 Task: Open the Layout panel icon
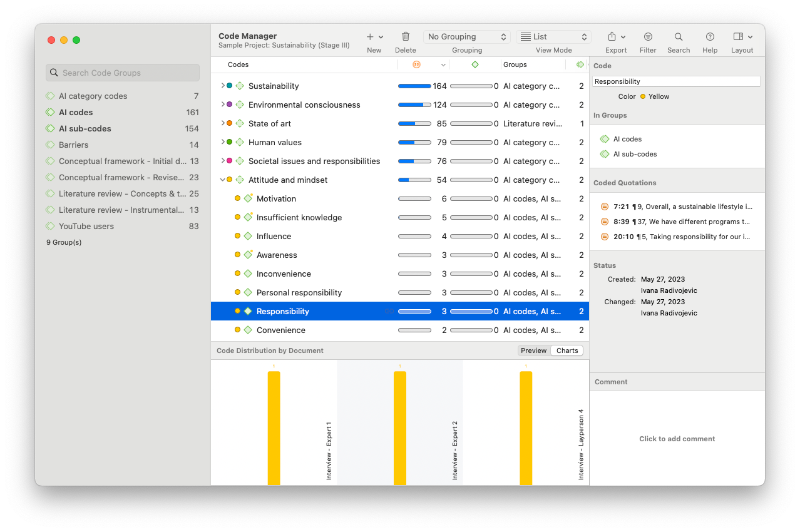739,37
